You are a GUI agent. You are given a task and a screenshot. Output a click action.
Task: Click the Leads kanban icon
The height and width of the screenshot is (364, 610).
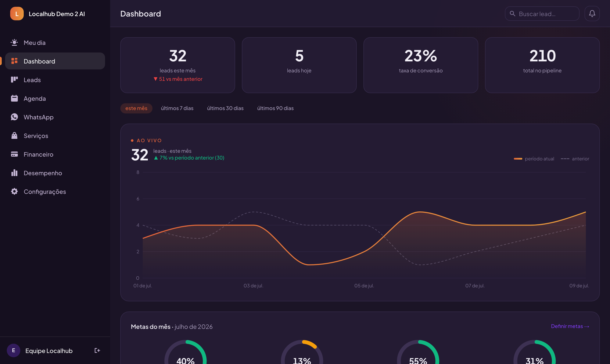click(x=14, y=80)
